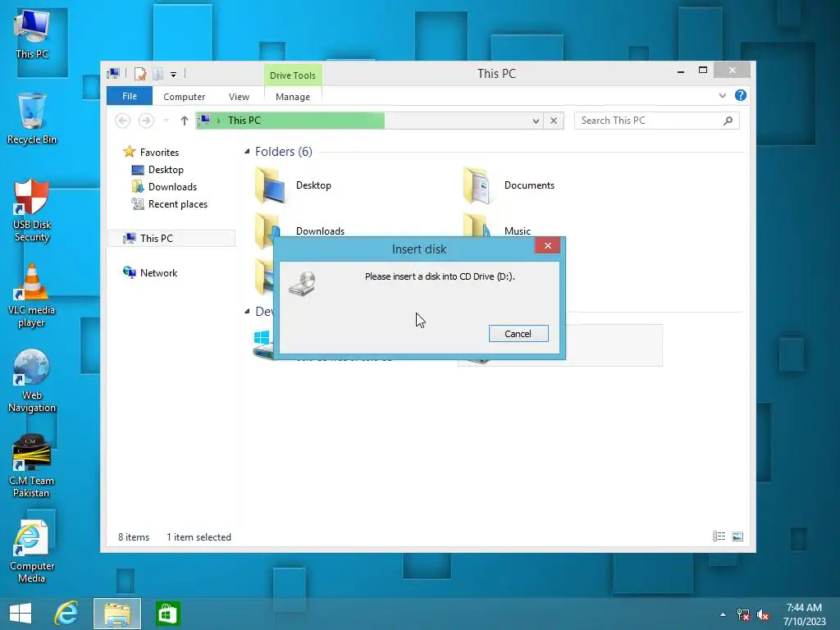Switch to details view icon in status bar
This screenshot has width=840, height=630.
[719, 536]
